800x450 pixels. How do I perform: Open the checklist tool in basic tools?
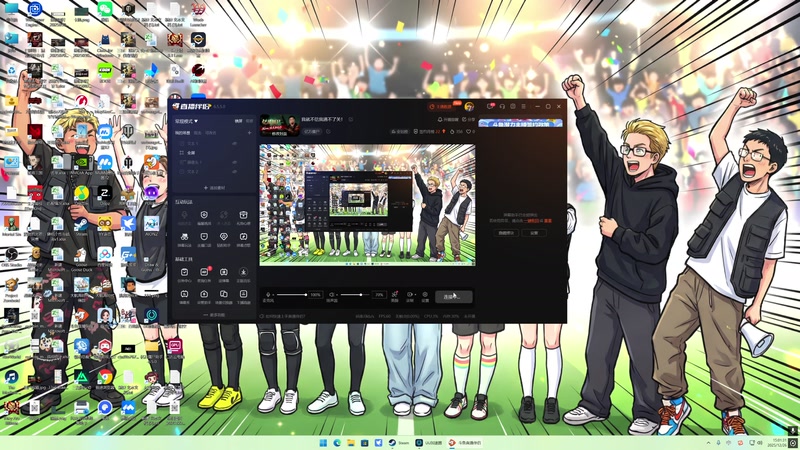(184, 272)
